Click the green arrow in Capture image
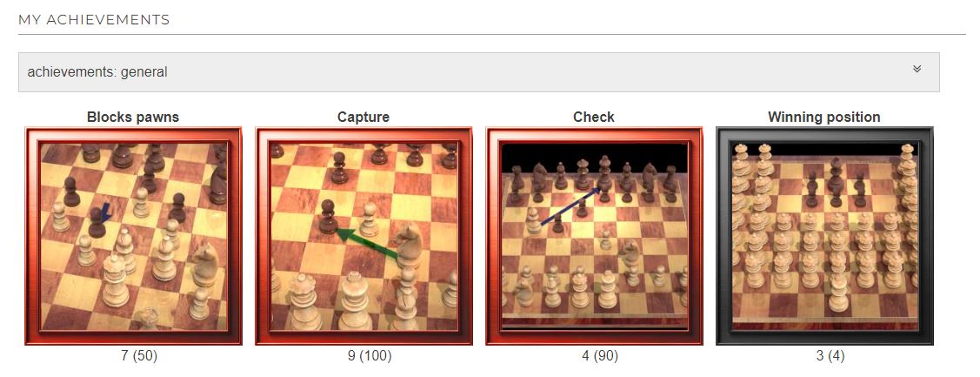980x377 pixels. [x=368, y=245]
